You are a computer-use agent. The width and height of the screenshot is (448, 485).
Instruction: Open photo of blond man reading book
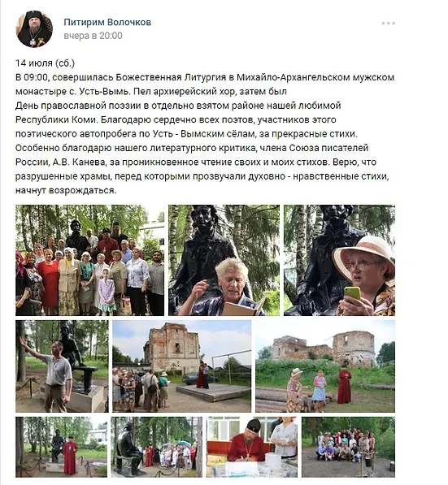(x=224, y=260)
